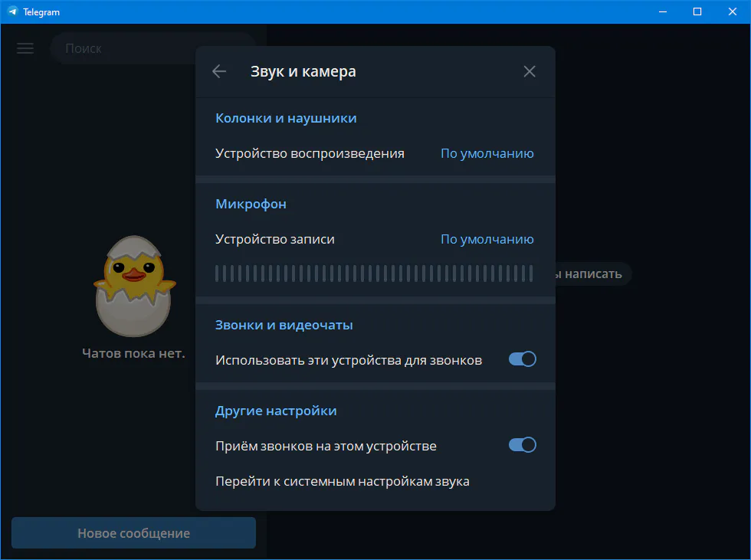Click the Приём звонков на этом устройстве label
The width and height of the screenshot is (751, 560).
tap(326, 445)
